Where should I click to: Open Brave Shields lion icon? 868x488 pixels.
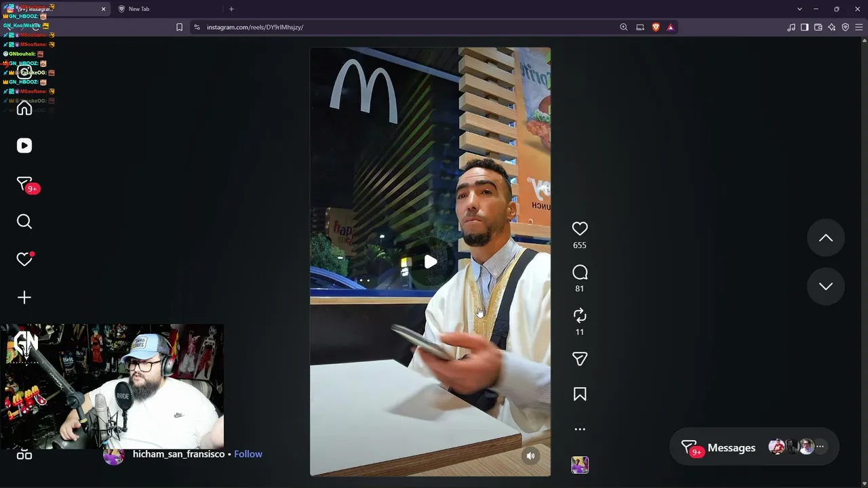point(656,27)
